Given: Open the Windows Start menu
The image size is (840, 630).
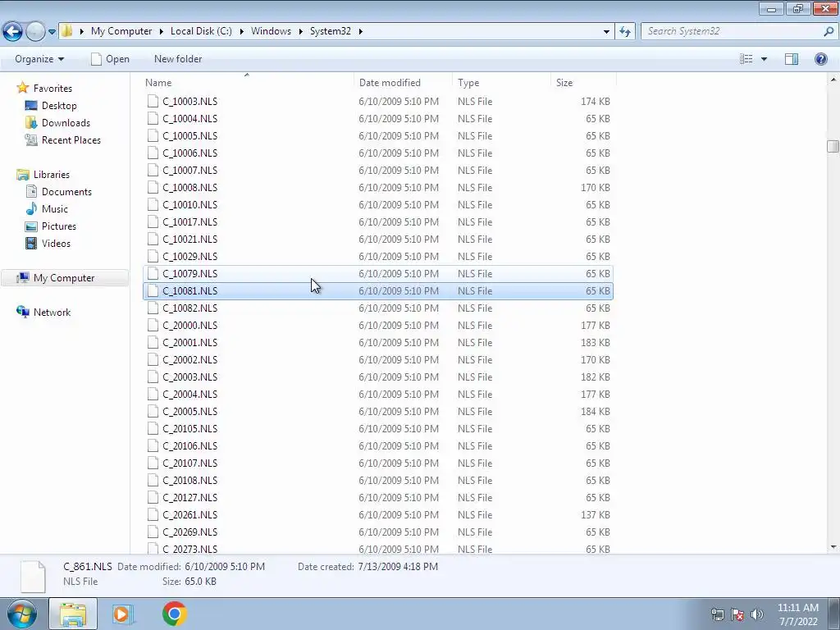Looking at the screenshot, I should point(21,614).
